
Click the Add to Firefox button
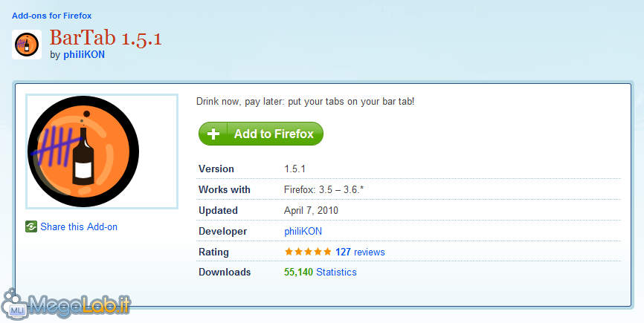[x=261, y=134]
